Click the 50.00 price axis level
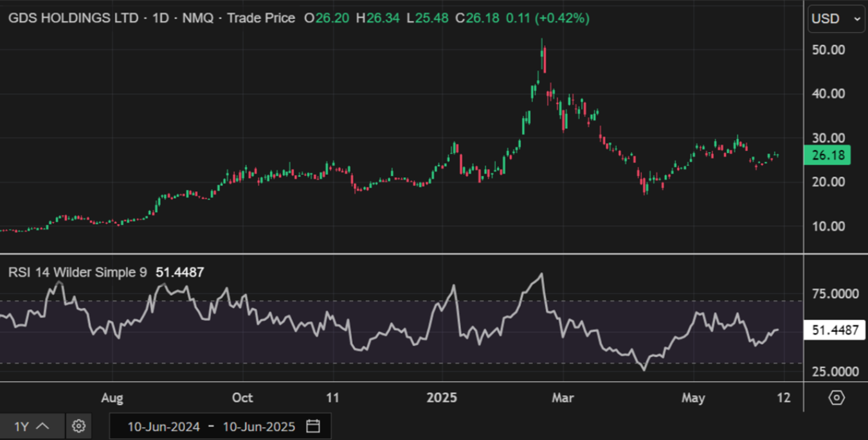The image size is (868, 440). coord(828,50)
